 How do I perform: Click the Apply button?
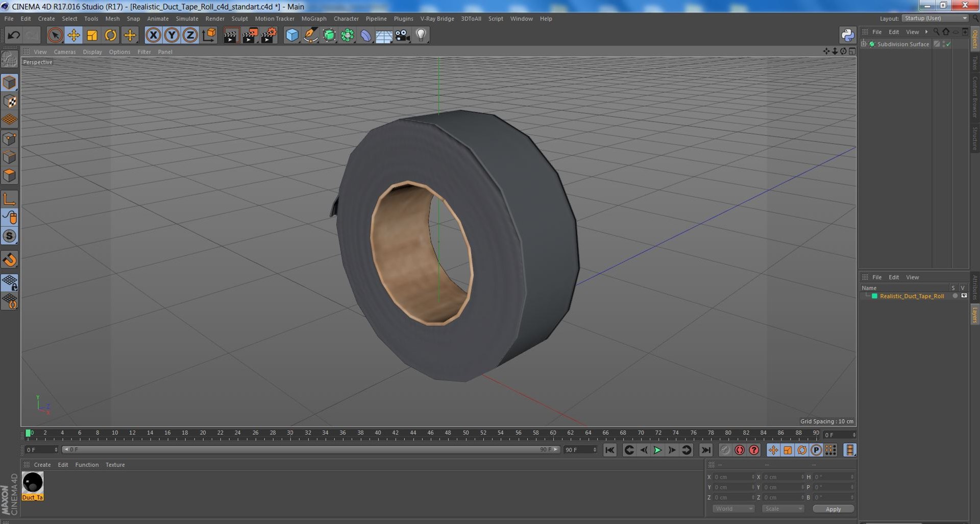(x=833, y=509)
